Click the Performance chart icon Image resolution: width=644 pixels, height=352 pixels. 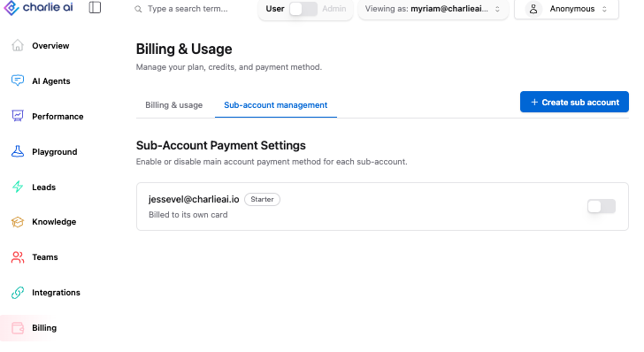(x=18, y=116)
